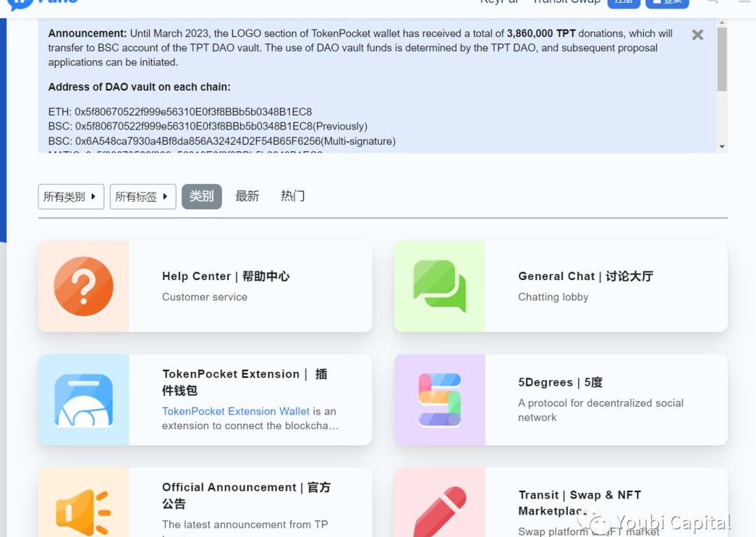This screenshot has height=537, width=756.
Task: Click the announcement scrollbar down arrow
Action: (x=722, y=146)
